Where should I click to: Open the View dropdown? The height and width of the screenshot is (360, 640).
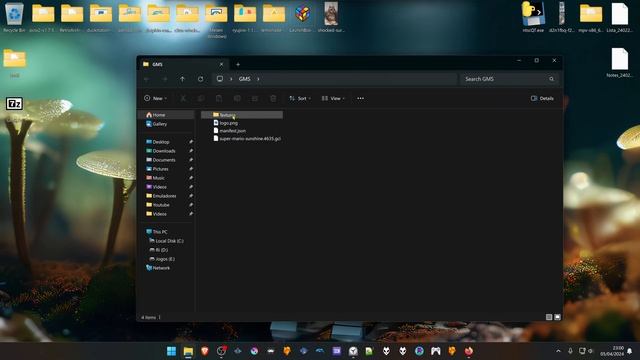pyautogui.click(x=333, y=98)
